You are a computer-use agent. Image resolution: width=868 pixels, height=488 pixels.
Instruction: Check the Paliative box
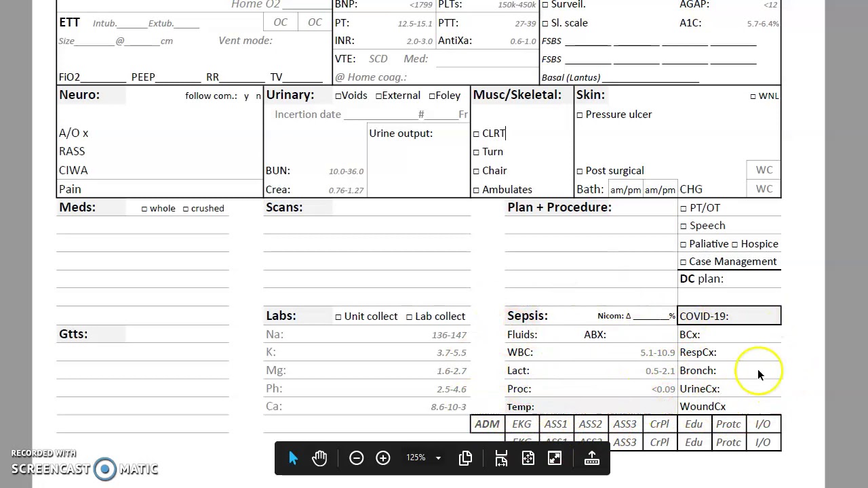pyautogui.click(x=684, y=245)
